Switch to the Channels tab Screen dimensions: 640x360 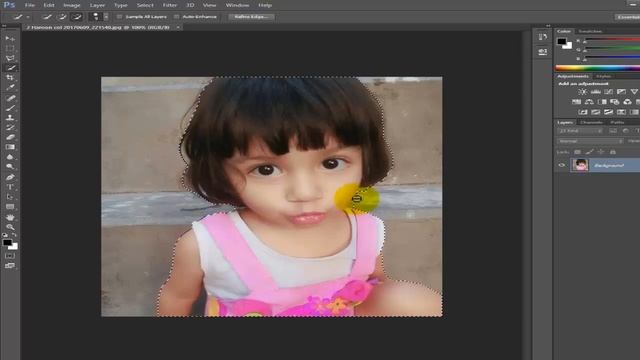click(591, 122)
